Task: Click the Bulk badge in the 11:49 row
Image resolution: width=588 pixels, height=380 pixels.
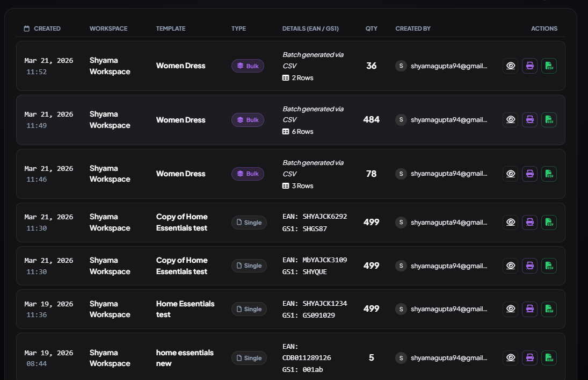Action: [248, 120]
